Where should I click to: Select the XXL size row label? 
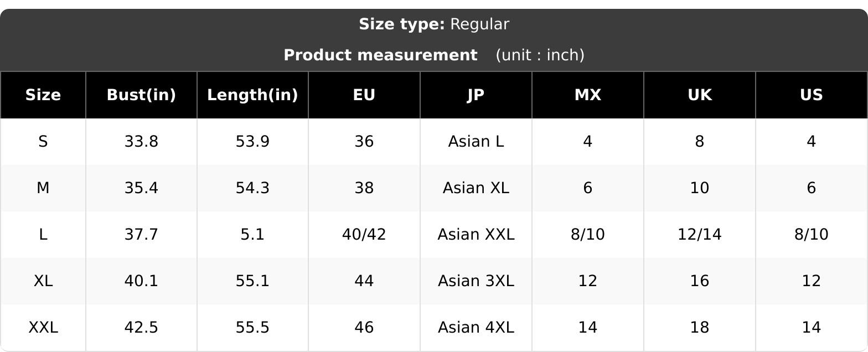(43, 328)
